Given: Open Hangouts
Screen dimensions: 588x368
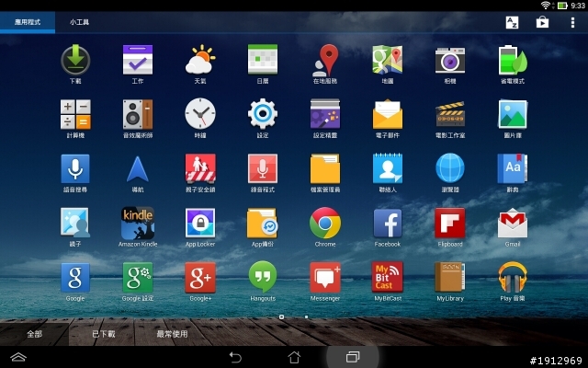Looking at the screenshot, I should 263,277.
